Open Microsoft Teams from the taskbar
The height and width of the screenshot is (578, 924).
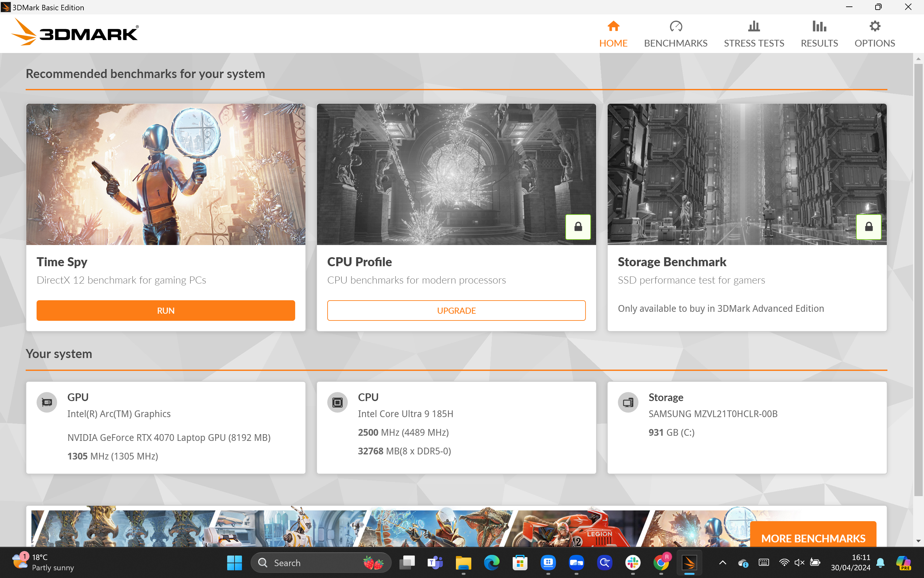(x=435, y=563)
